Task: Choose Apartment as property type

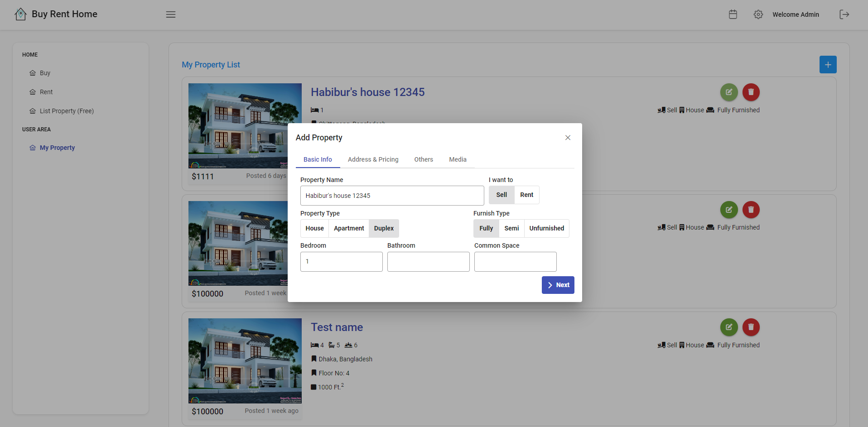Action: click(348, 229)
